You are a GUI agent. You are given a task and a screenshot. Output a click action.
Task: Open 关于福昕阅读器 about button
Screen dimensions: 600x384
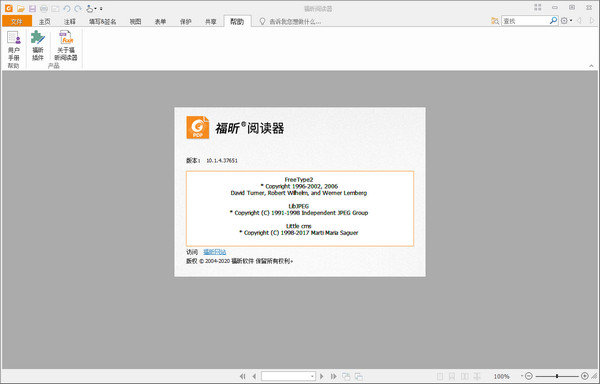(66, 46)
